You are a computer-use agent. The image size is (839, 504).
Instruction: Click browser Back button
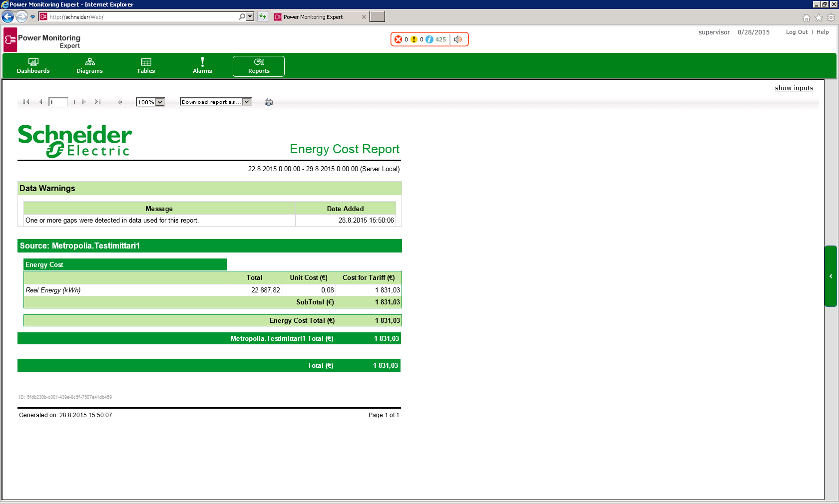point(8,17)
